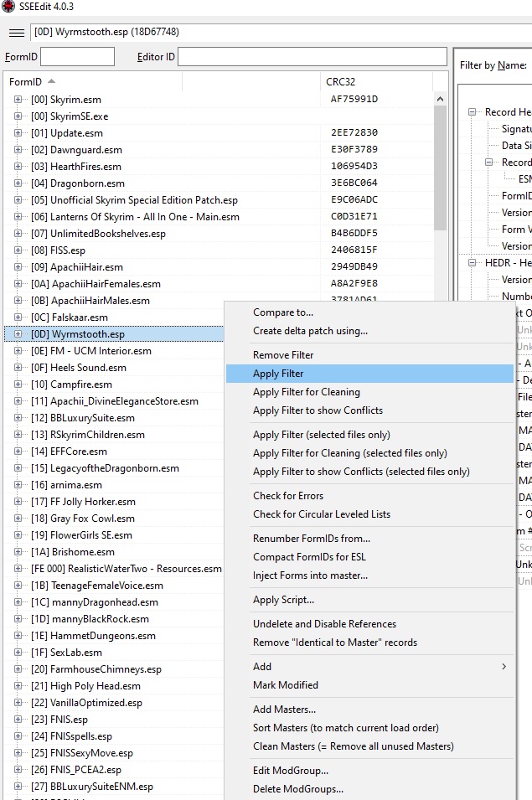Image resolution: width=532 pixels, height=800 pixels.
Task: Select [08] FISS.esp row
Action: click(58, 250)
